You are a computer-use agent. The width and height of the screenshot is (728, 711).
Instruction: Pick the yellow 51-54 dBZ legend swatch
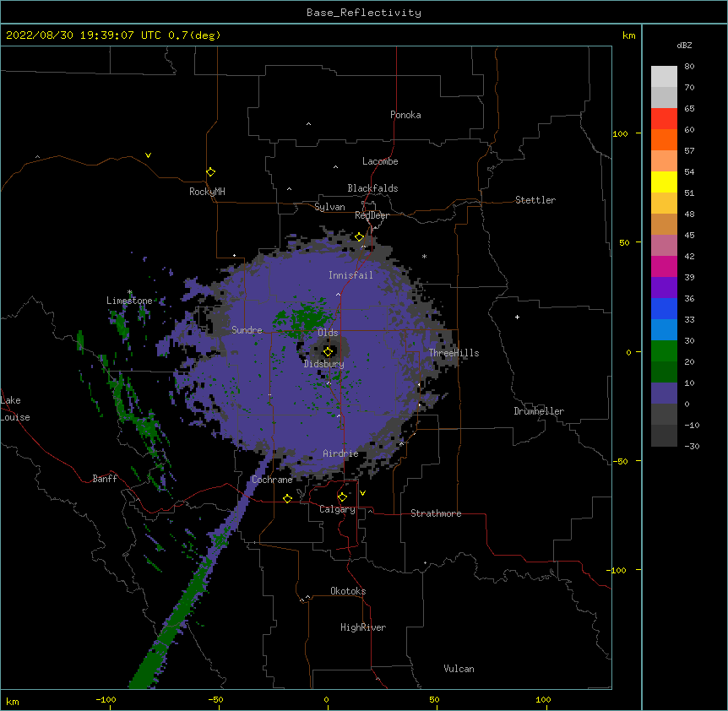pyautogui.click(x=664, y=182)
